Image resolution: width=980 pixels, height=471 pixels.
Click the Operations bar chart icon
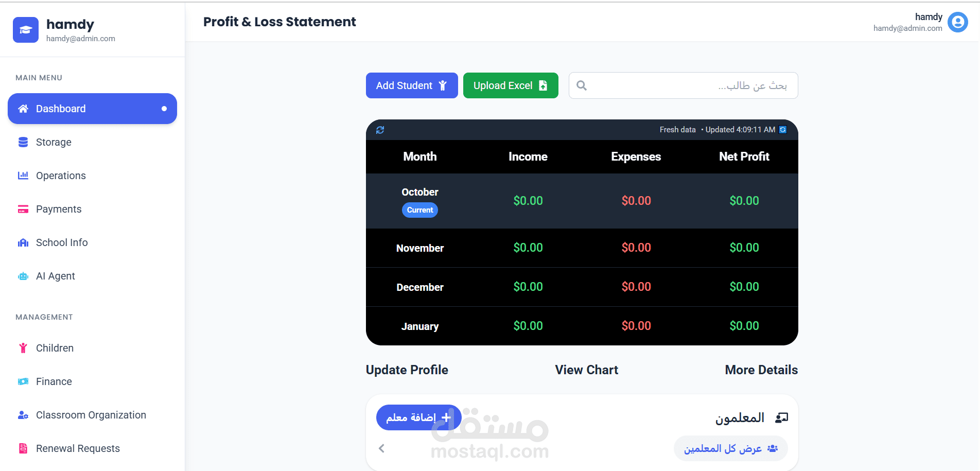[x=23, y=176]
